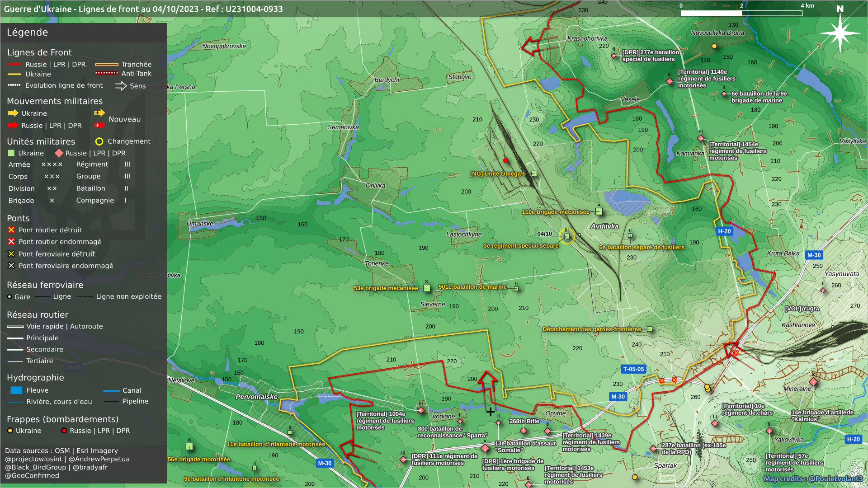This screenshot has width=868, height=488.
Task: Click the T-05-05 road shield
Action: coord(633,369)
